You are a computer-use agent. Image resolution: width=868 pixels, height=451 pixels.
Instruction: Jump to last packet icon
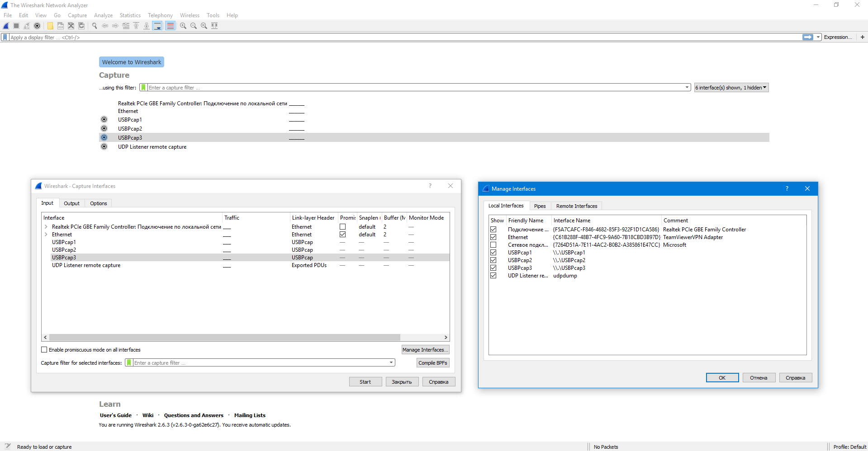[147, 26]
